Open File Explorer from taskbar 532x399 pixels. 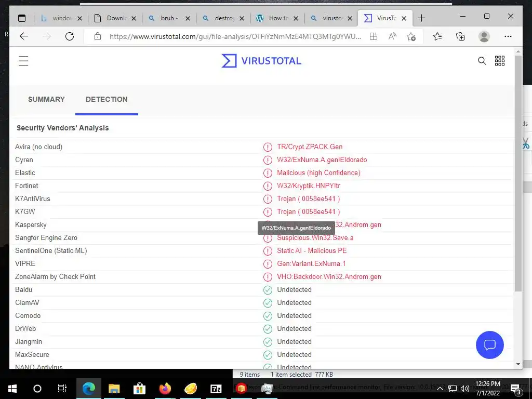click(x=114, y=389)
